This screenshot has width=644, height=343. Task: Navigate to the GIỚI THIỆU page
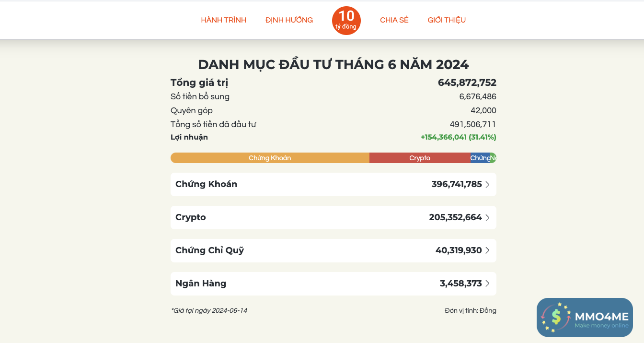pos(447,20)
